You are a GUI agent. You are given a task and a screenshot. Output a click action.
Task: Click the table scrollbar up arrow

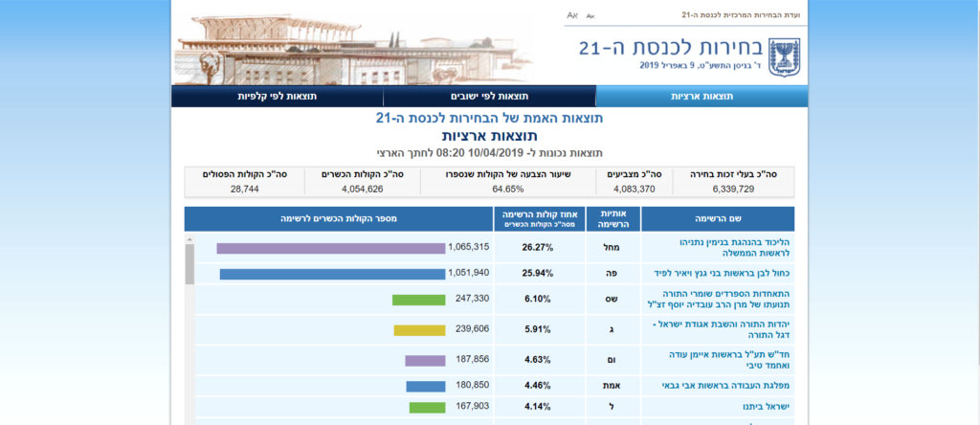tap(189, 238)
